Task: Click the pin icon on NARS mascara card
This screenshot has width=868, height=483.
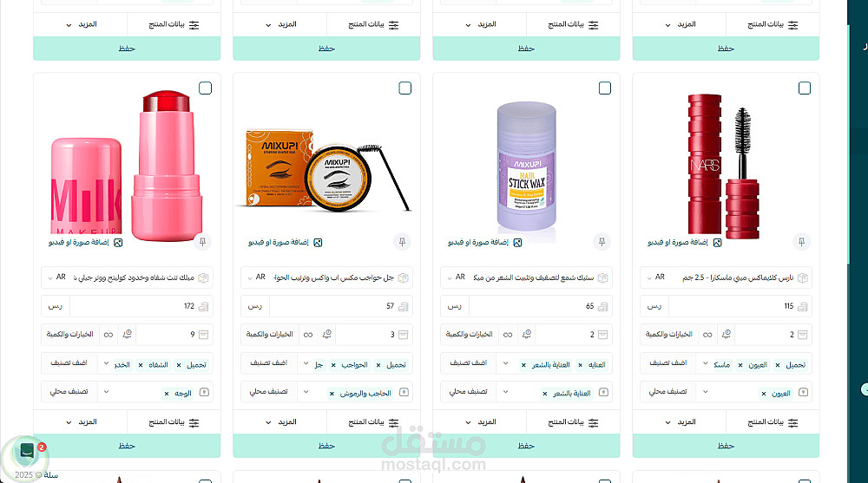Action: coord(801,242)
